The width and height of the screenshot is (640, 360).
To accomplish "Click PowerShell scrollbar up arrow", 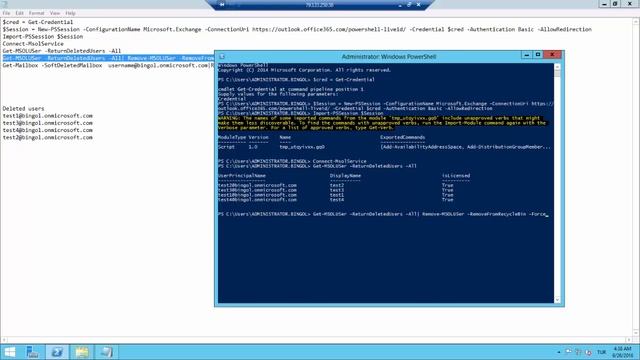I will (557, 67).
